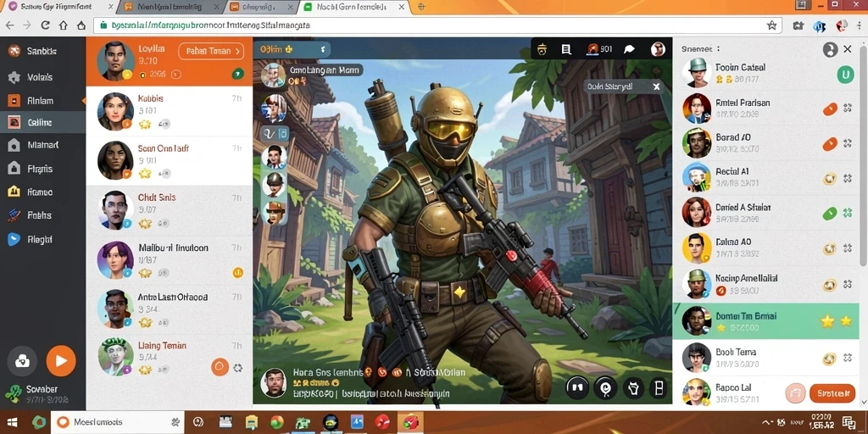Image resolution: width=868 pixels, height=434 pixels.
Task: Click the orange button with arrow in header
Action: click(211, 51)
